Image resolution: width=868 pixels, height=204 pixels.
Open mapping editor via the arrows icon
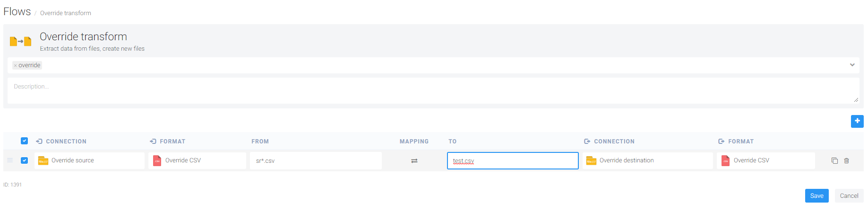(x=414, y=161)
